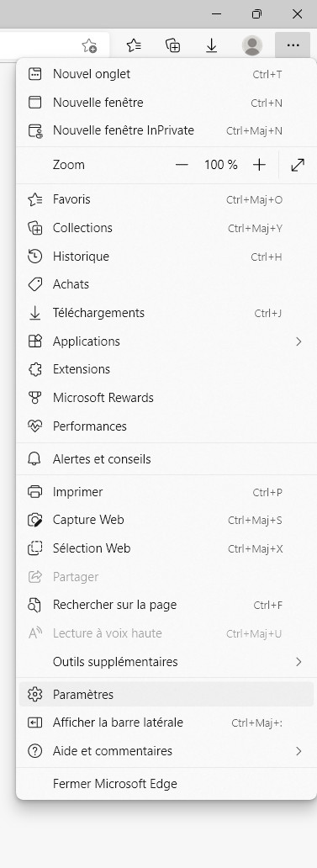Viewport: 317px width, 868px height.
Task: Add this page to favorites star icon
Action: [x=89, y=45]
